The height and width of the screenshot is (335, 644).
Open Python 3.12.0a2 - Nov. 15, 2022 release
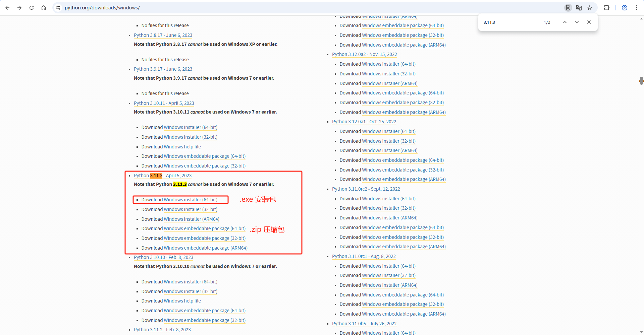(365, 54)
